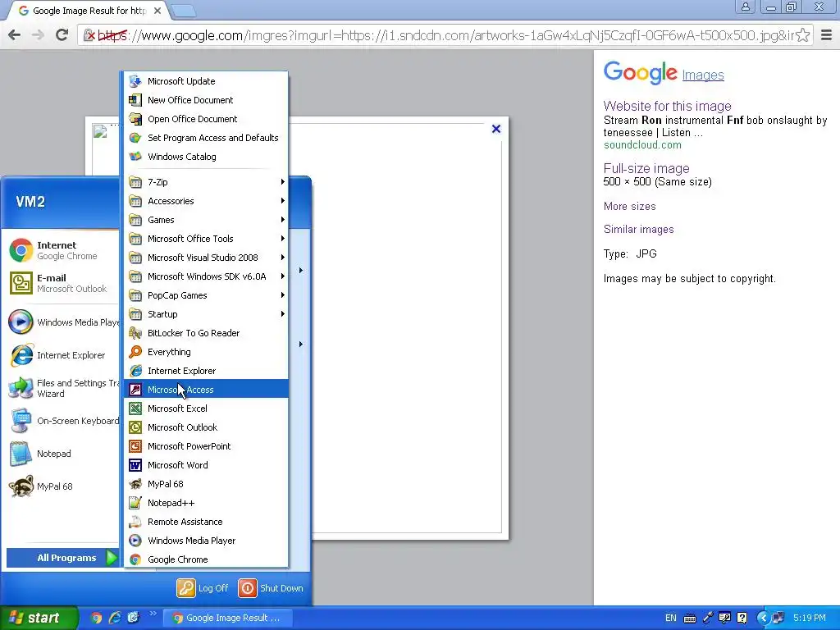Select Internet Explorer in All Programs list
This screenshot has width=840, height=630.
point(206,371)
